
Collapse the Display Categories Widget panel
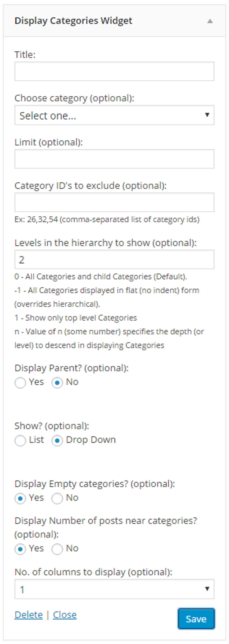(211, 21)
